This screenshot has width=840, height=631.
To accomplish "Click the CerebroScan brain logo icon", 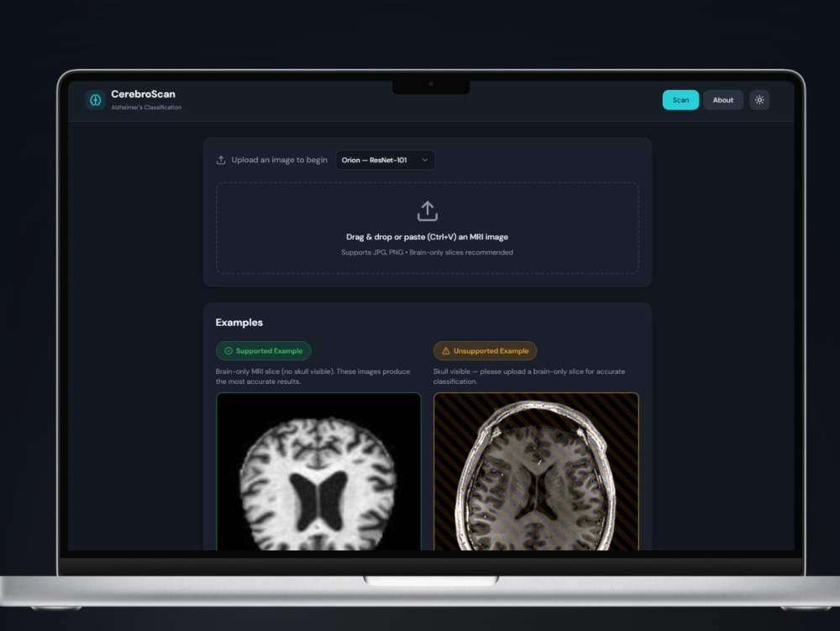I will pyautogui.click(x=96, y=100).
